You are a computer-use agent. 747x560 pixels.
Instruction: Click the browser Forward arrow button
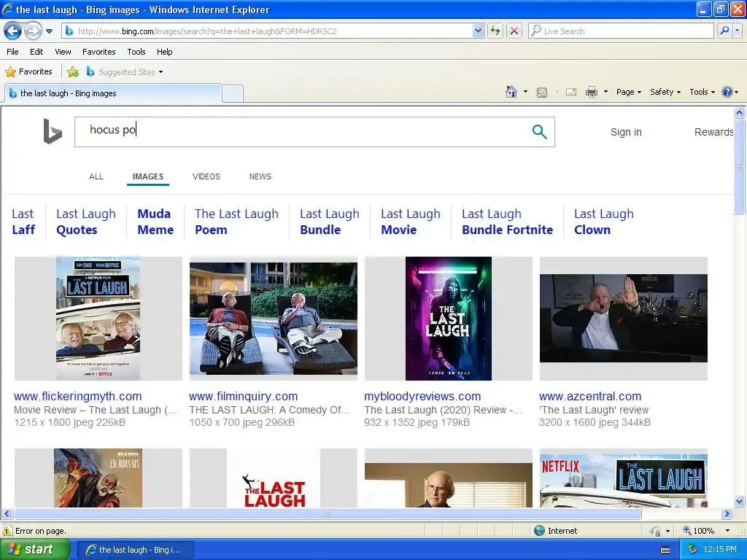tap(33, 31)
